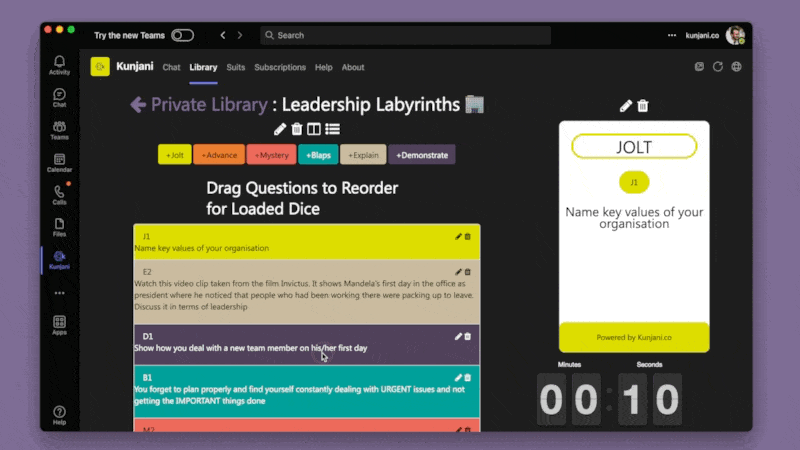
Task: Open Files in sidebar
Action: 59,227
